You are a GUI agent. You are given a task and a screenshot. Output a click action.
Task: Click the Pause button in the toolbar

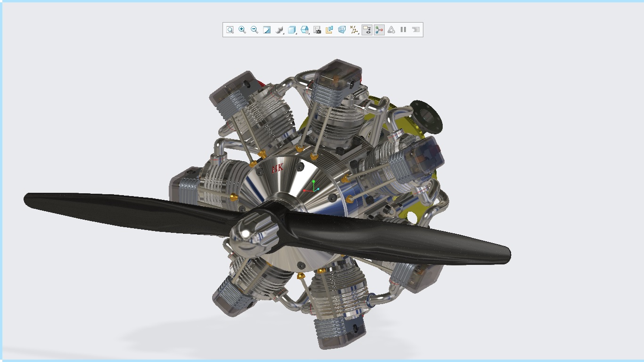[x=404, y=30]
